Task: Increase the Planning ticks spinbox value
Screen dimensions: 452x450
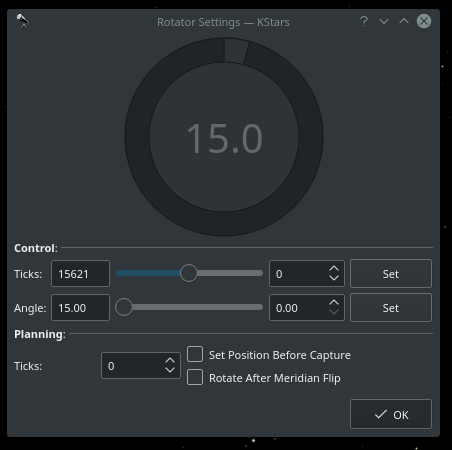Action: [170, 361]
